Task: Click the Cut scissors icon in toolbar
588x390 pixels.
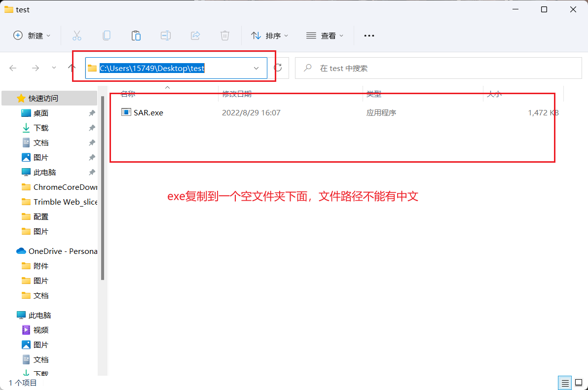Action: tap(76, 35)
